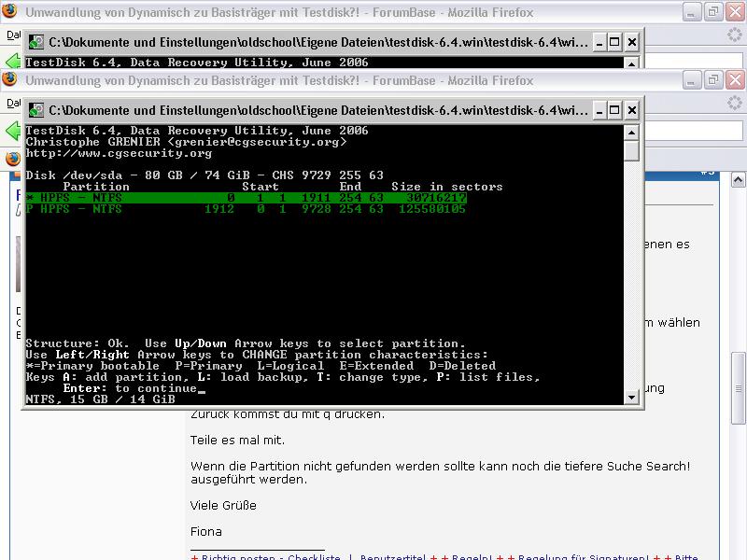Restore down the rearmost Firefox window
Viewport: 747px width, 560px height.
point(713,12)
